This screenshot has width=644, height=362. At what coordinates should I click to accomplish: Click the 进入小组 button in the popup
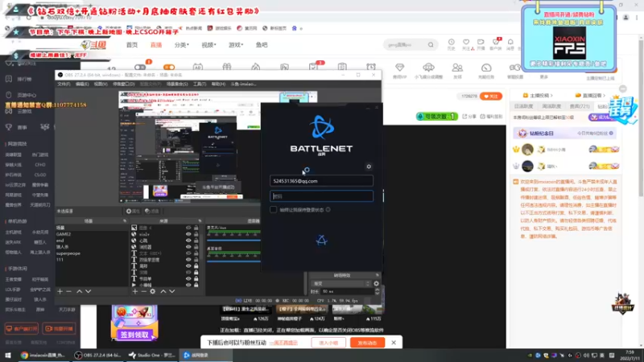pos(328,343)
